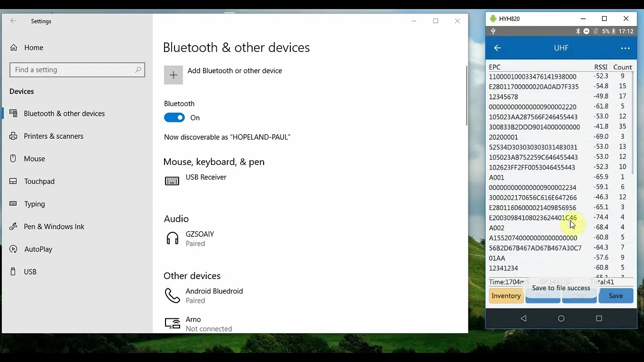Click the magnifier icon in the settings search
Image resolution: width=644 pixels, height=362 pixels.
(138, 70)
